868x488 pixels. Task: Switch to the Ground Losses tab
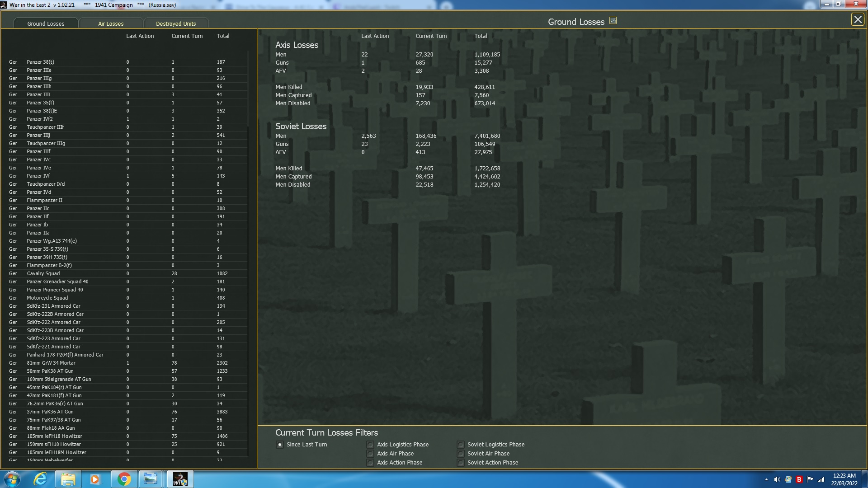pos(46,23)
